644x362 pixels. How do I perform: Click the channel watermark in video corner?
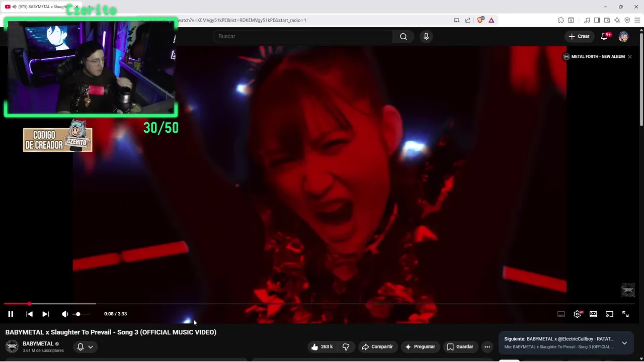click(x=628, y=290)
